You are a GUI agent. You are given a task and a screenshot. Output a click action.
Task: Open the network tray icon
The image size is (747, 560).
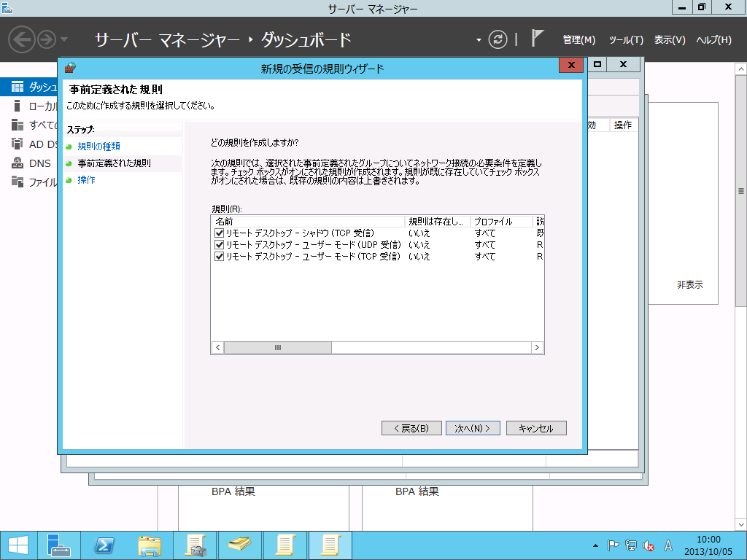point(631,545)
